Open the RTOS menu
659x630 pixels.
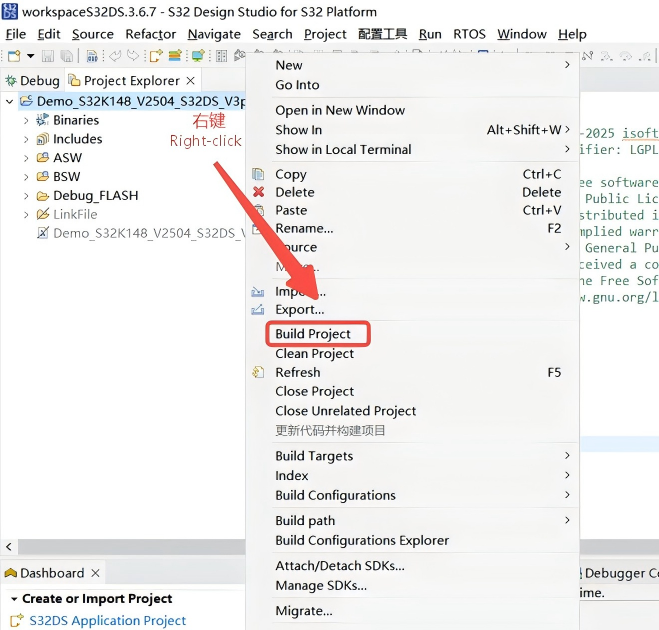(x=469, y=34)
